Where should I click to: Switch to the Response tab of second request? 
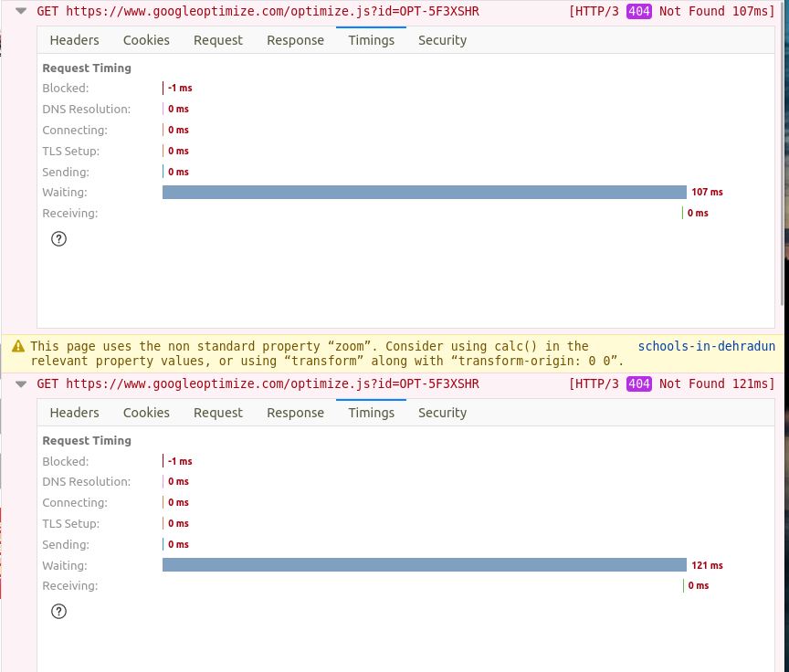coord(295,413)
